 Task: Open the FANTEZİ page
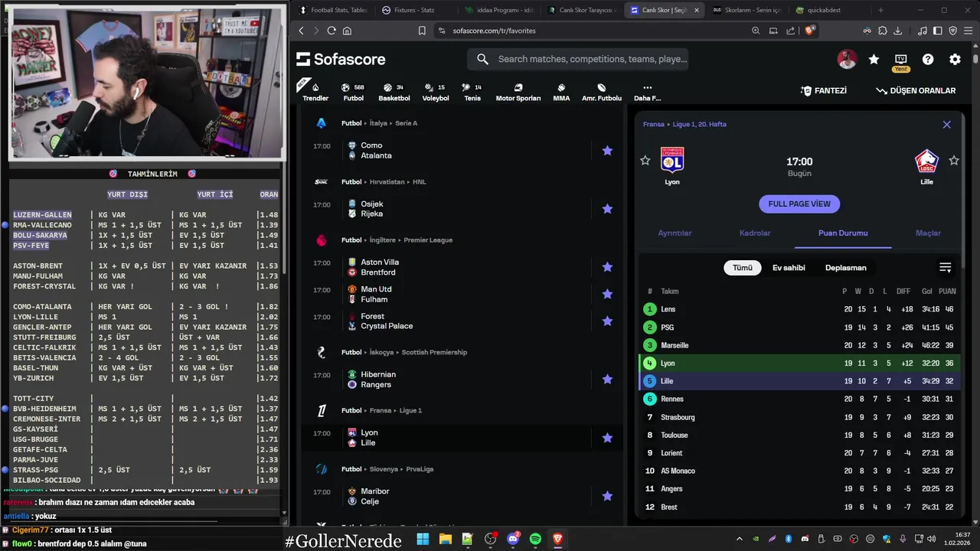tap(824, 90)
